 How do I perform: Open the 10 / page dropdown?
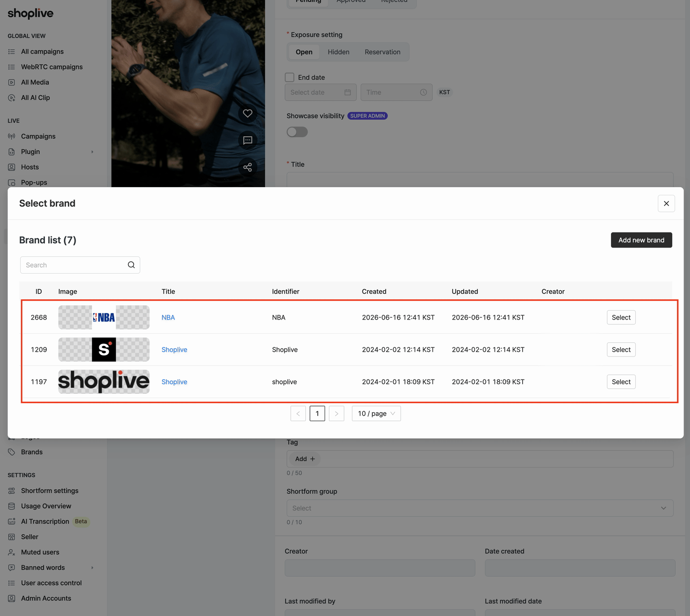(376, 413)
